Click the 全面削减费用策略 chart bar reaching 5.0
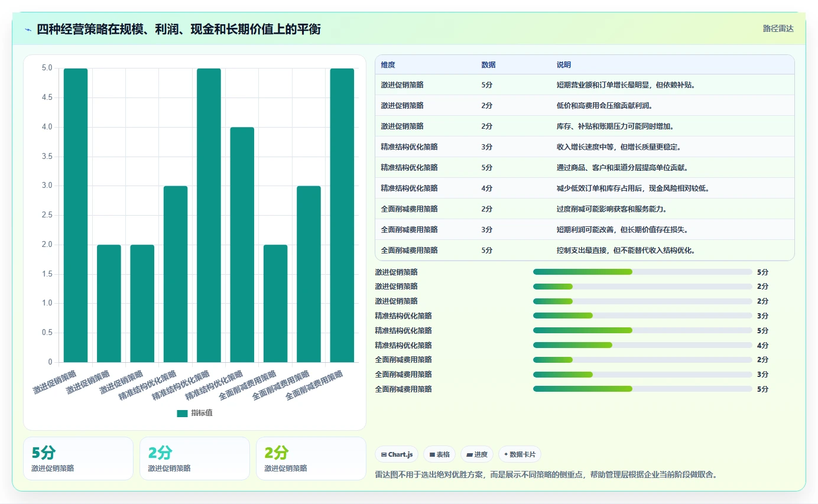The image size is (818, 504). (x=342, y=215)
